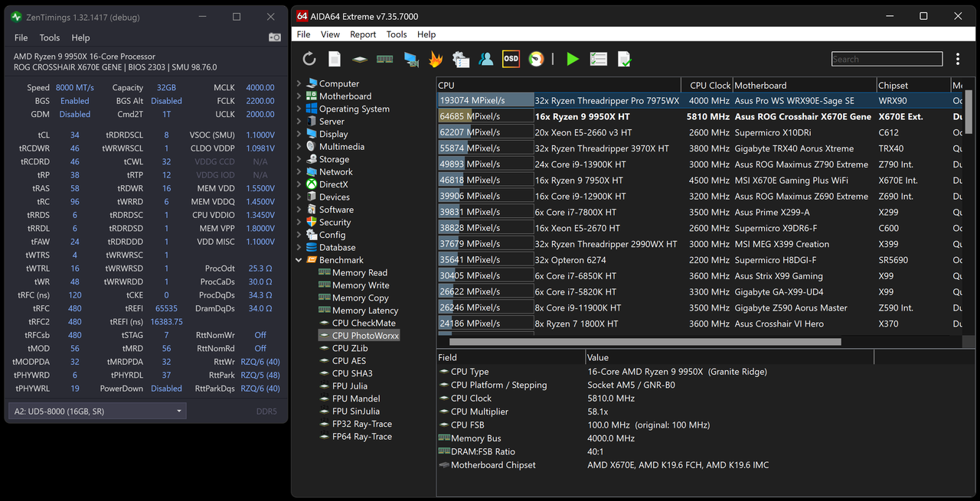Expand the Multimedia tree node

(299, 147)
